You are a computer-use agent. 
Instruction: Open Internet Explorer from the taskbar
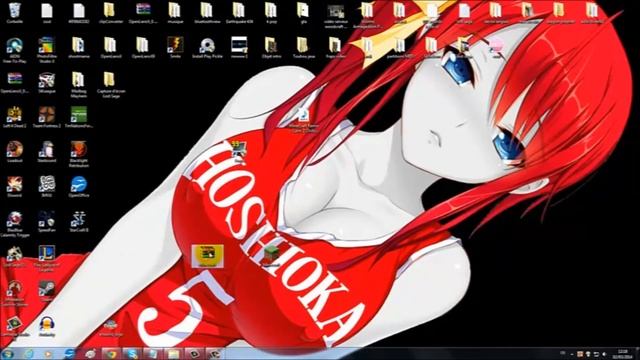pos(29,353)
